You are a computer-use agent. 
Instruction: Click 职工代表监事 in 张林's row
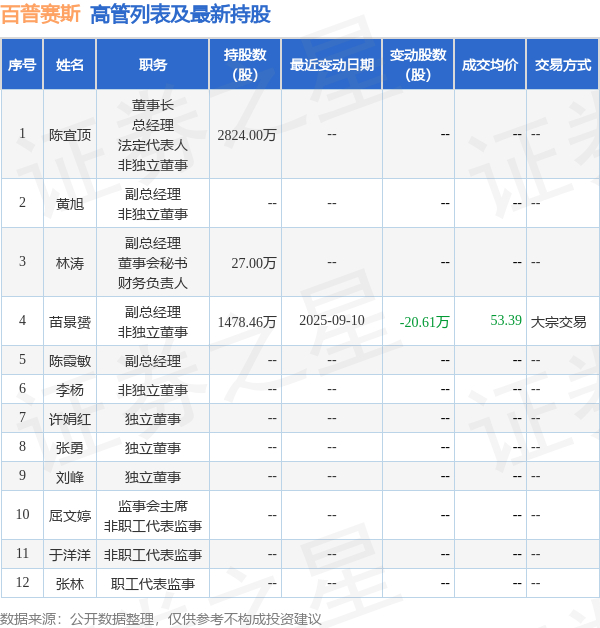153,584
